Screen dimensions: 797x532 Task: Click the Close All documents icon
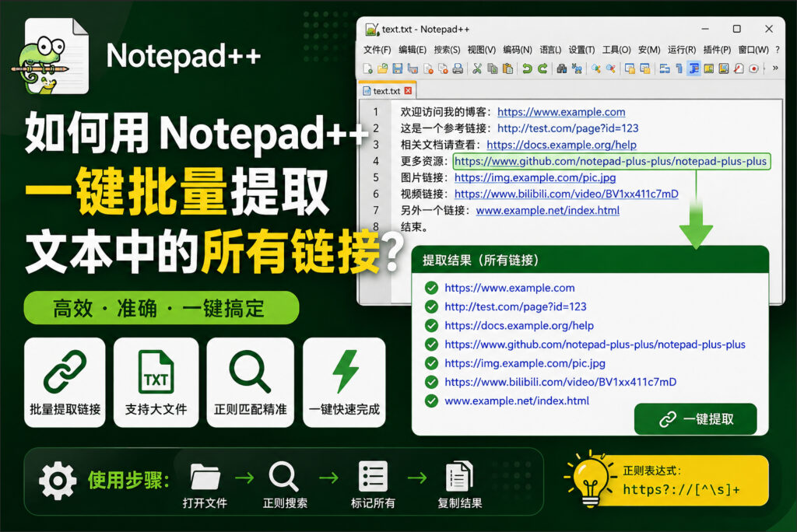tap(443, 68)
